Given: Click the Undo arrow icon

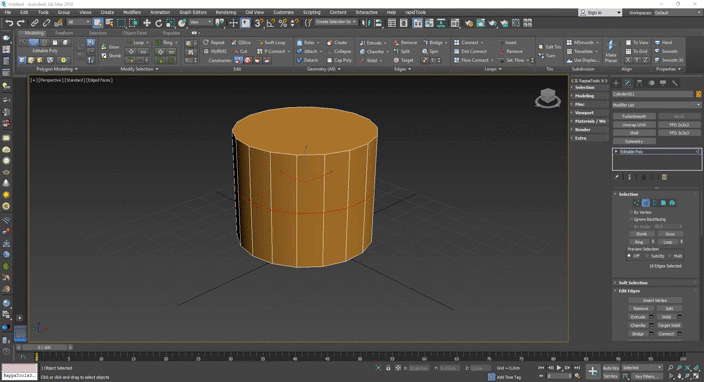Looking at the screenshot, I should click(9, 23).
